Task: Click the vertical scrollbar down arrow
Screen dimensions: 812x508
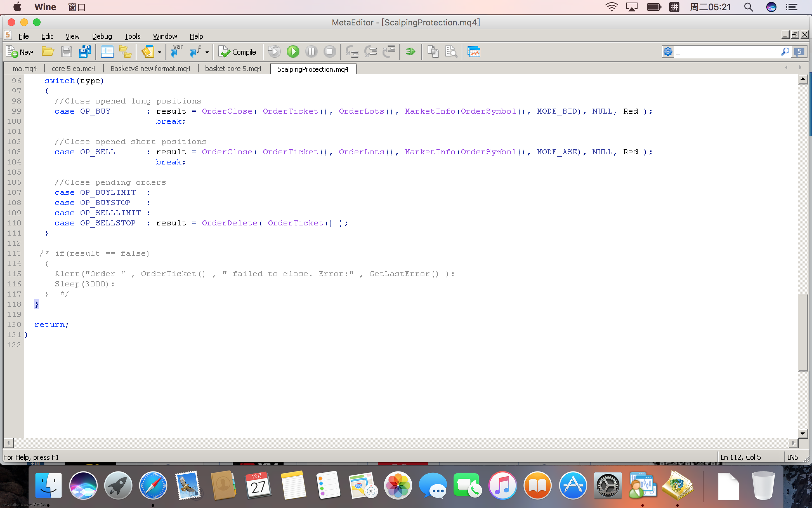Action: pos(802,433)
